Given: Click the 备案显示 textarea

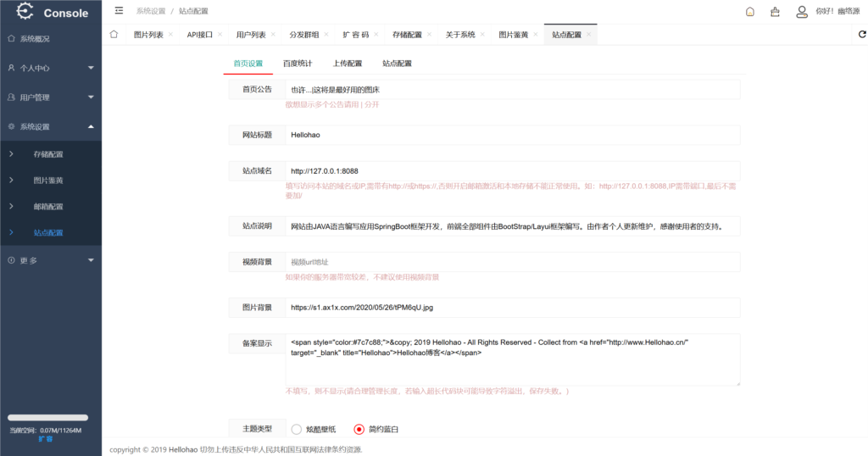Looking at the screenshot, I should click(513, 359).
